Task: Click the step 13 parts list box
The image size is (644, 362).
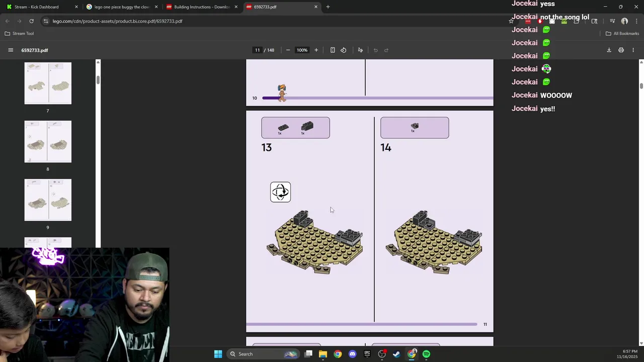Action: (295, 128)
